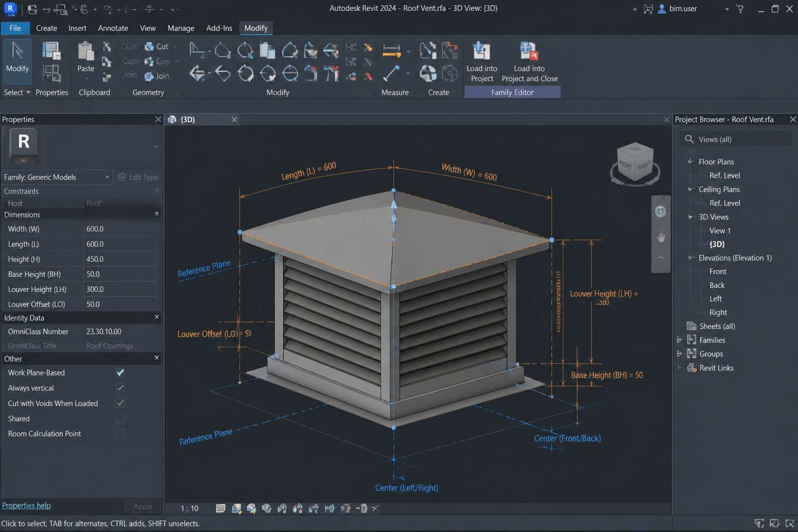The image size is (798, 532).
Task: Switch to the Annotate ribbon tab
Action: point(113,28)
